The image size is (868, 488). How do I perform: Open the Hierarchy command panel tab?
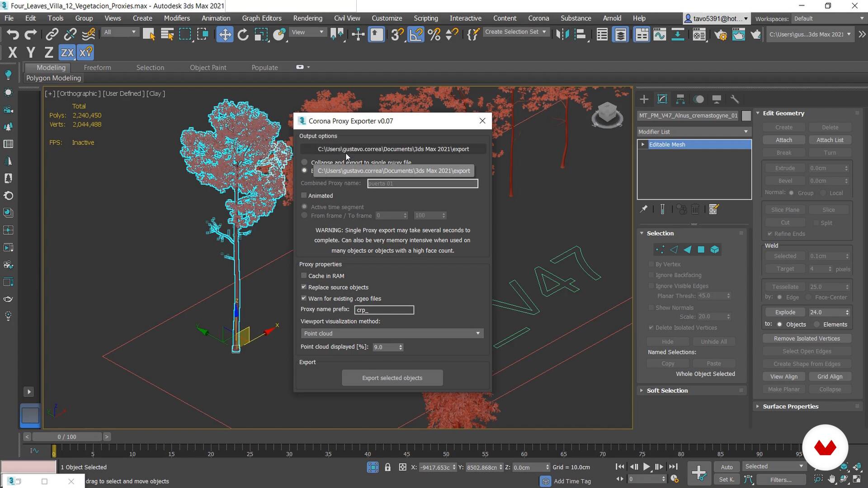coord(680,99)
